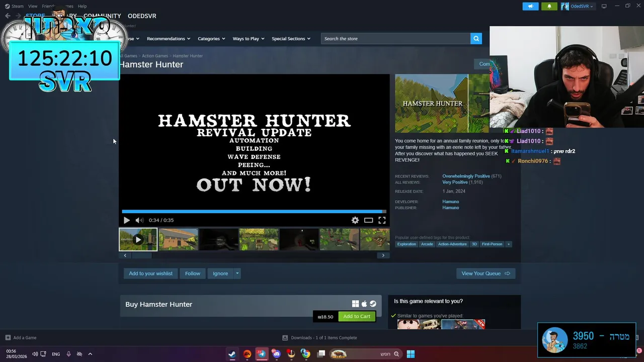Open the ODEDSVR profile tab

(142, 16)
